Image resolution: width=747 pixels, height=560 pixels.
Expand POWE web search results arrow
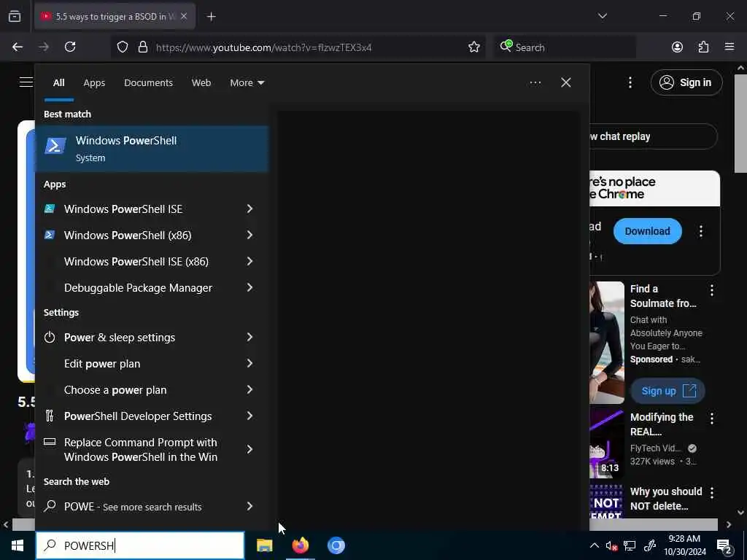(x=249, y=506)
